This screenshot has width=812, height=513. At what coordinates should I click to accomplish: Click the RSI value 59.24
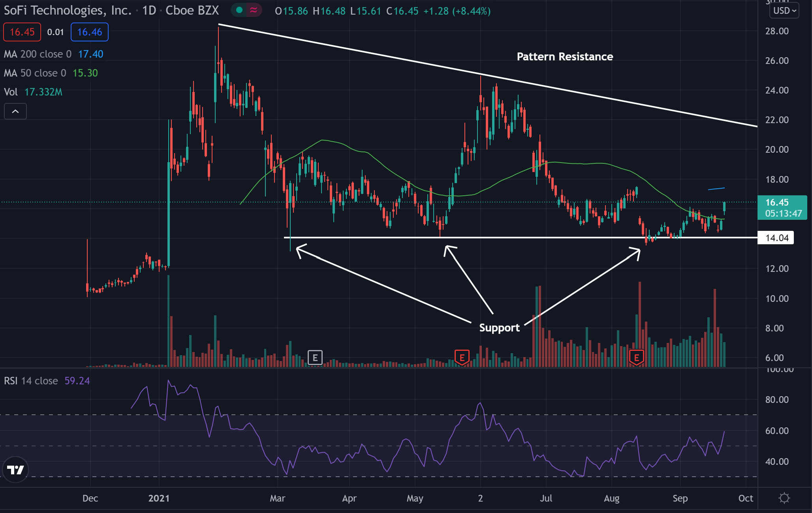pyautogui.click(x=77, y=381)
